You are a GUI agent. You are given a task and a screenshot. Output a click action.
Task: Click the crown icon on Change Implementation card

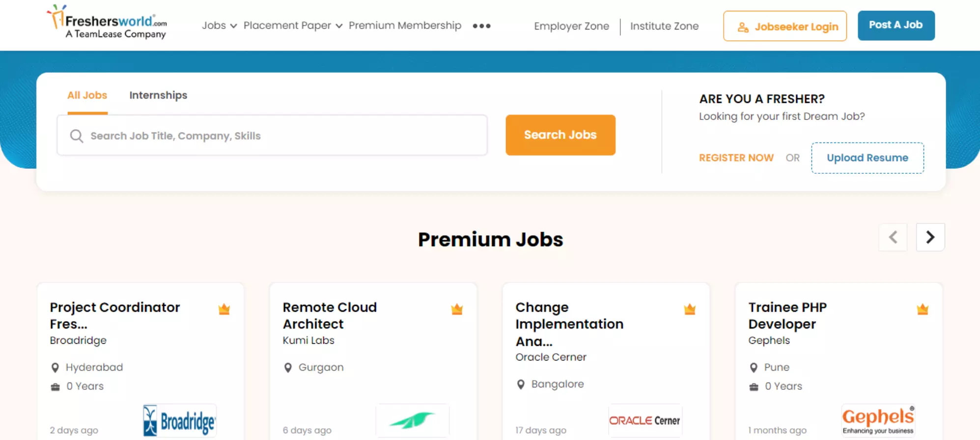[x=690, y=309]
